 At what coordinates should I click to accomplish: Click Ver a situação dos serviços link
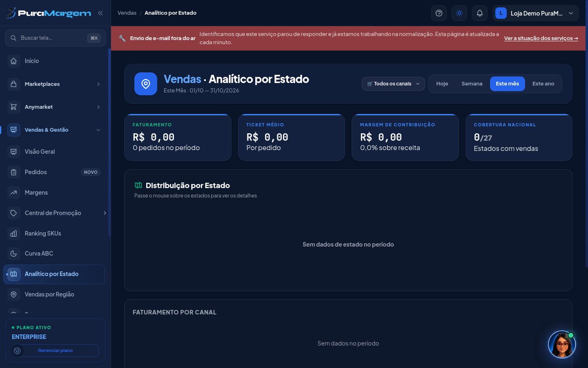coord(541,38)
